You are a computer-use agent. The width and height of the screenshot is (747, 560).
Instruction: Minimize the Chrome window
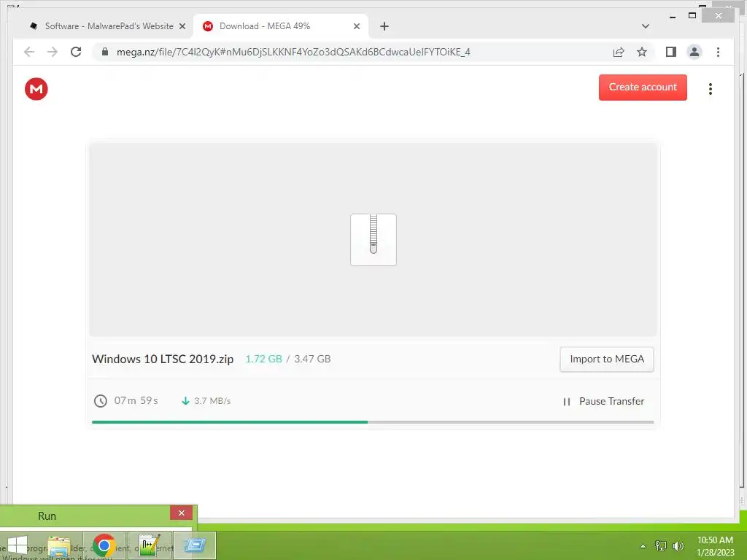point(673,16)
